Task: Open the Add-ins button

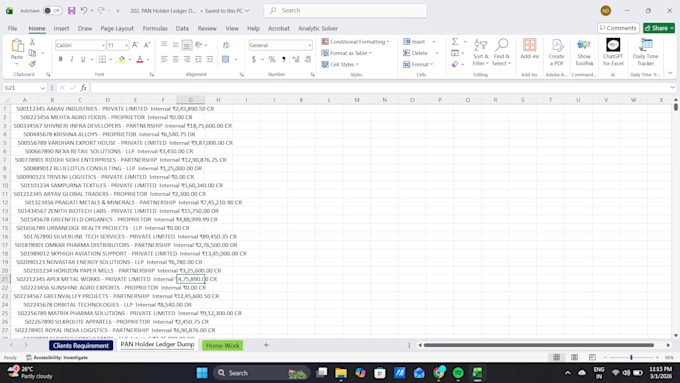Action: point(530,49)
